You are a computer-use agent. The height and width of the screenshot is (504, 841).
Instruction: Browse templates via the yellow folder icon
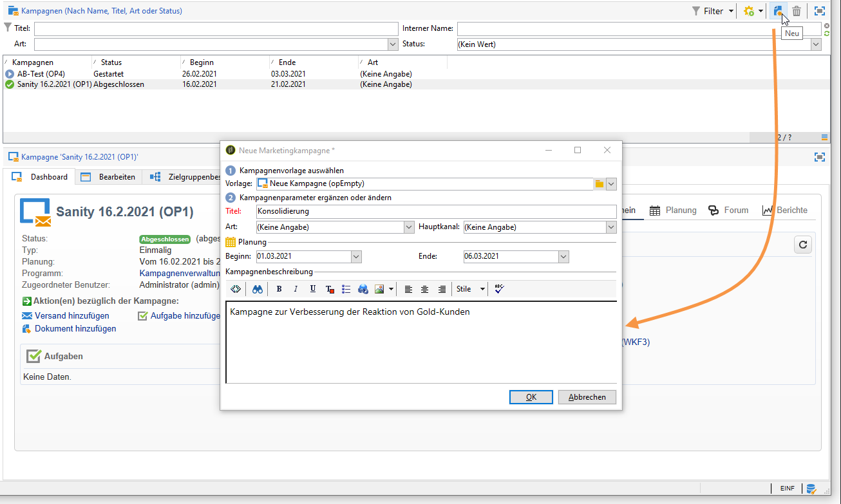(600, 183)
